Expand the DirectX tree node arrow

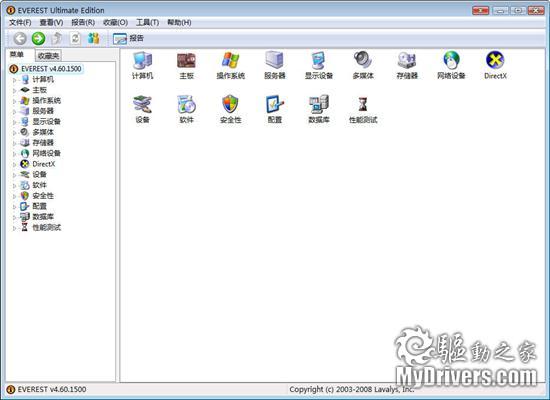click(x=14, y=164)
